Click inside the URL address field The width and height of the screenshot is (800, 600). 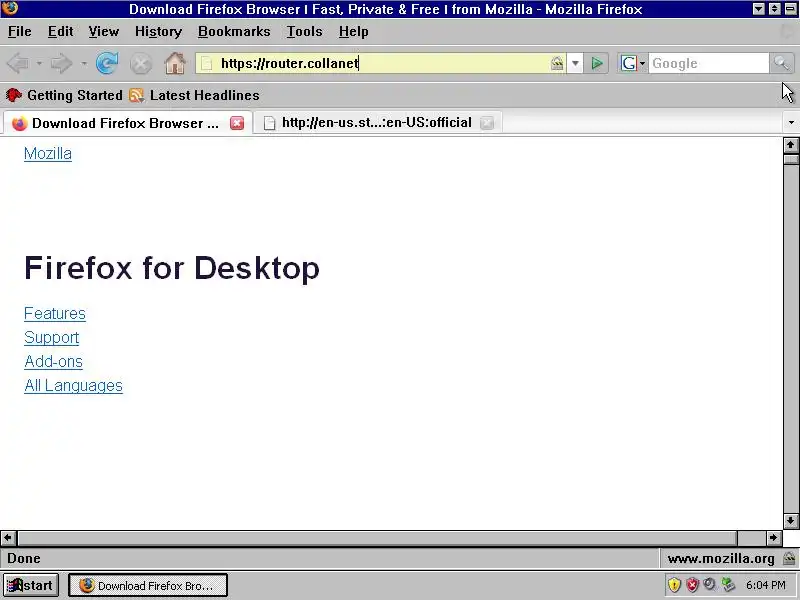(x=383, y=63)
